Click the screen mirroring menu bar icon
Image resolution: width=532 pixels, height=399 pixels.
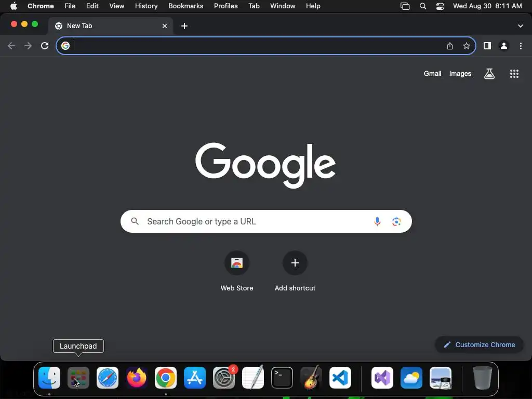[405, 6]
